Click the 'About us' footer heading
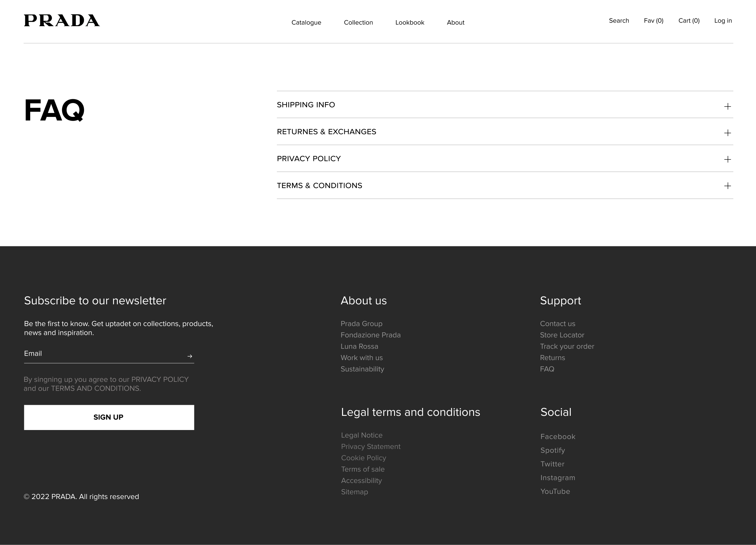This screenshot has height=545, width=756. [364, 301]
